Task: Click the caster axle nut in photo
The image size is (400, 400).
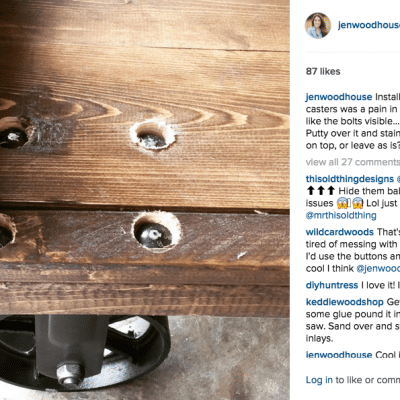Action: 70,374
